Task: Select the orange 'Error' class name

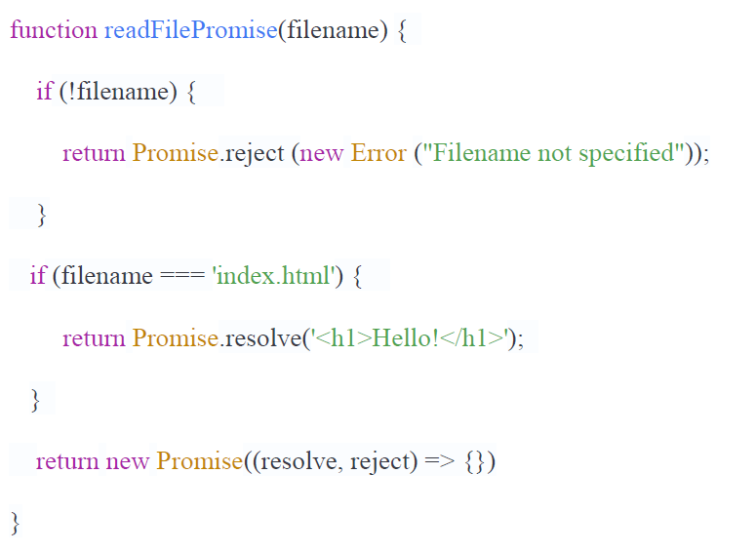Action: (x=378, y=153)
